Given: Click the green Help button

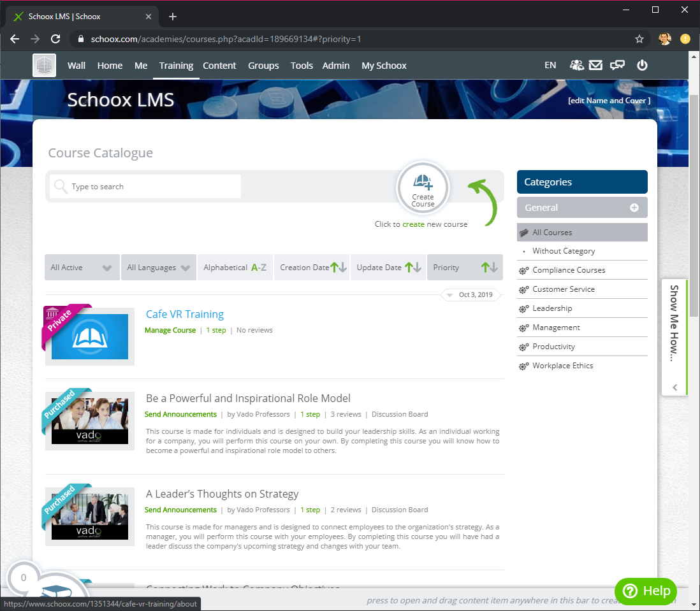Looking at the screenshot, I should tap(646, 591).
